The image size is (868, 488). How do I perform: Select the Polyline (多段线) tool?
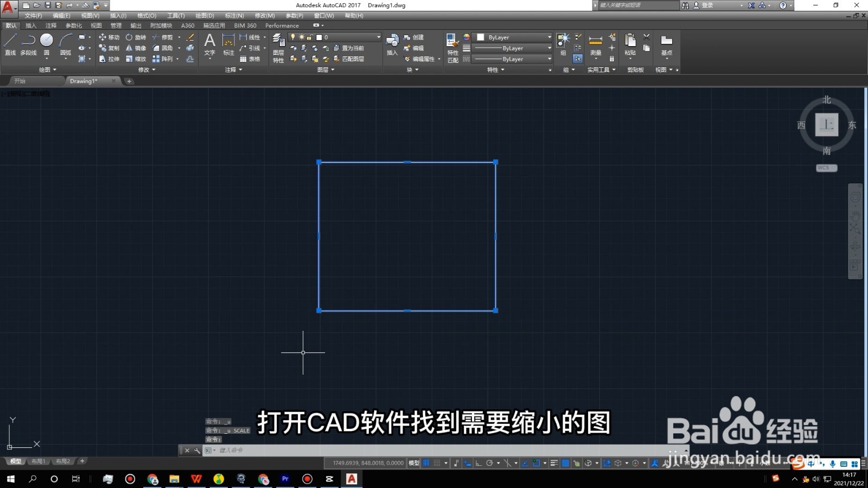point(28,44)
